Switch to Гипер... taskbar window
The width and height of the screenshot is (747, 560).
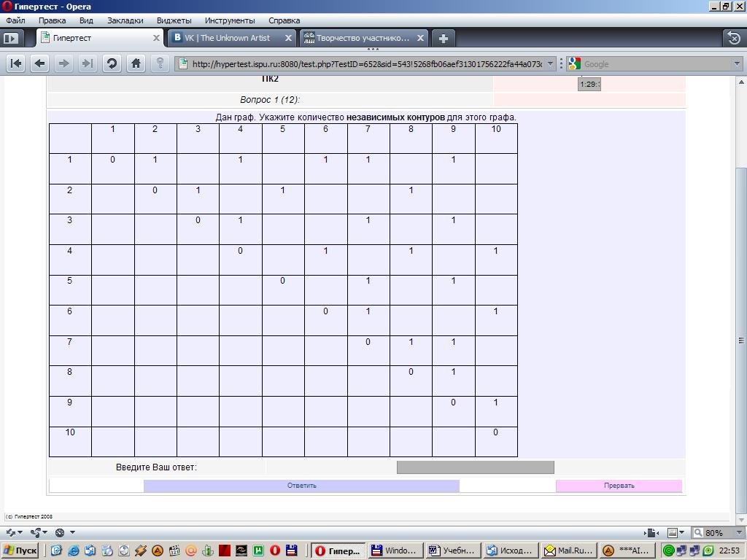pos(338,551)
